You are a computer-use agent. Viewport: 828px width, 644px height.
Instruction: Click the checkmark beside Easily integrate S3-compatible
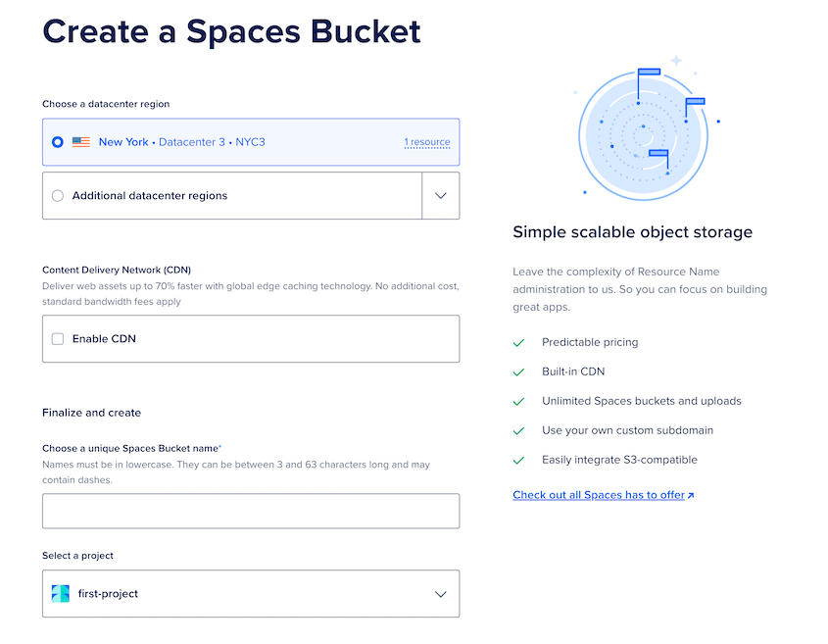[520, 460]
